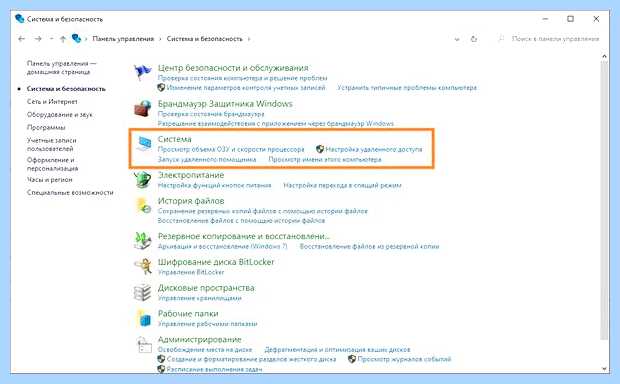This screenshot has width=620, height=384.
Task: Open the Рабочие папки heading
Action: 188,313
